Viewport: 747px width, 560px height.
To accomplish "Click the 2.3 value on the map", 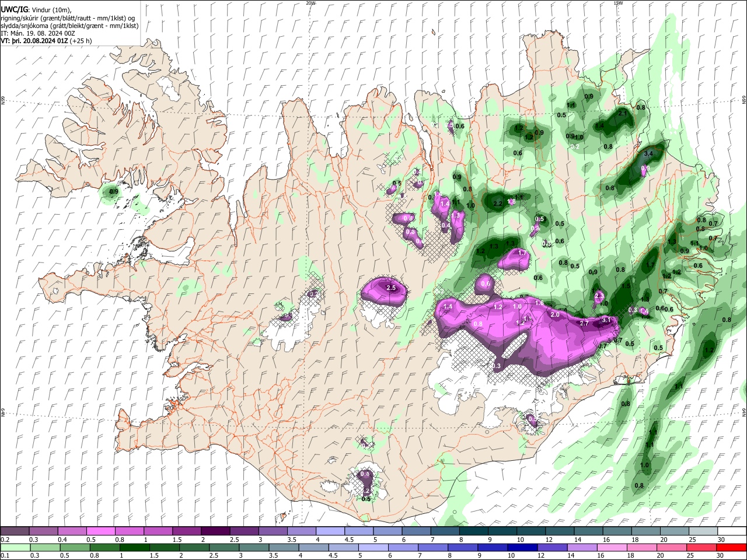I will click(599, 296).
